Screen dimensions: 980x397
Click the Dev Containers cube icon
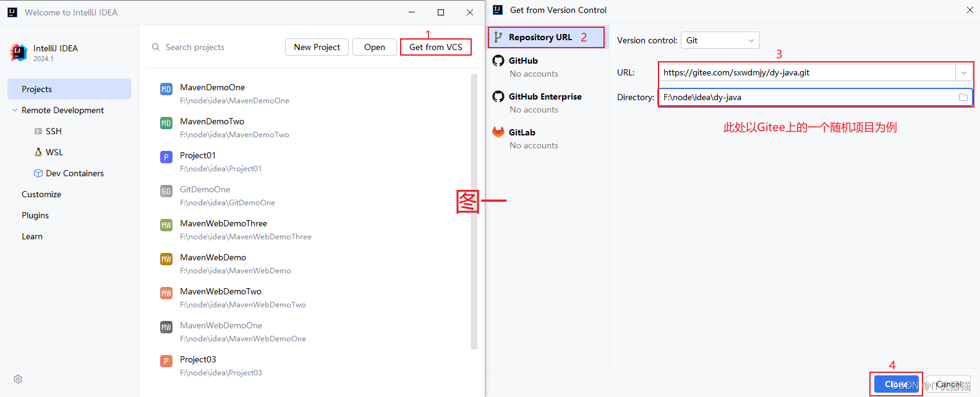pyautogui.click(x=38, y=173)
